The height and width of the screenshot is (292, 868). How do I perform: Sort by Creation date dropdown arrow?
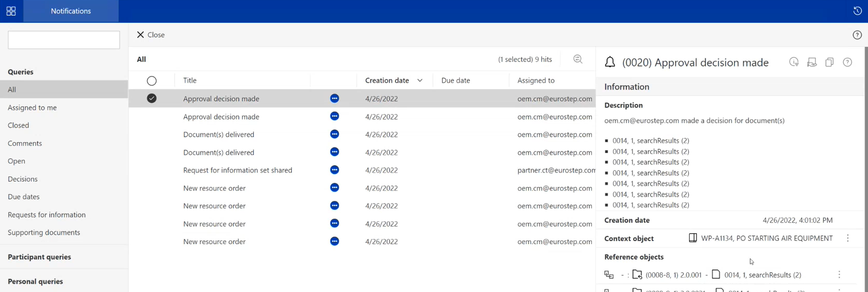[x=420, y=81]
